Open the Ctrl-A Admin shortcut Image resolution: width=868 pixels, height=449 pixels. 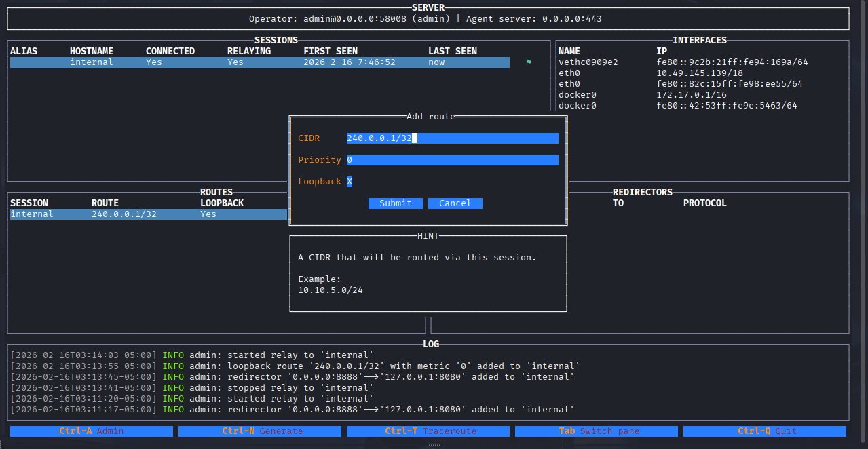pyautogui.click(x=92, y=431)
